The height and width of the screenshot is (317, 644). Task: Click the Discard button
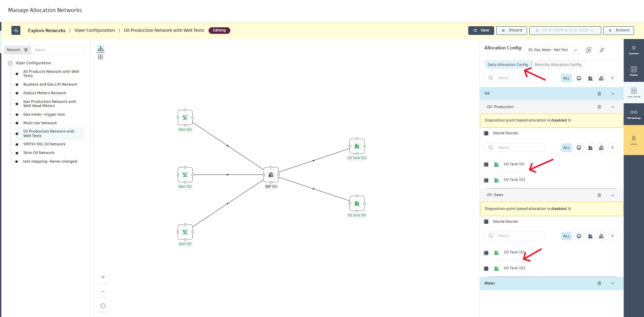[511, 30]
